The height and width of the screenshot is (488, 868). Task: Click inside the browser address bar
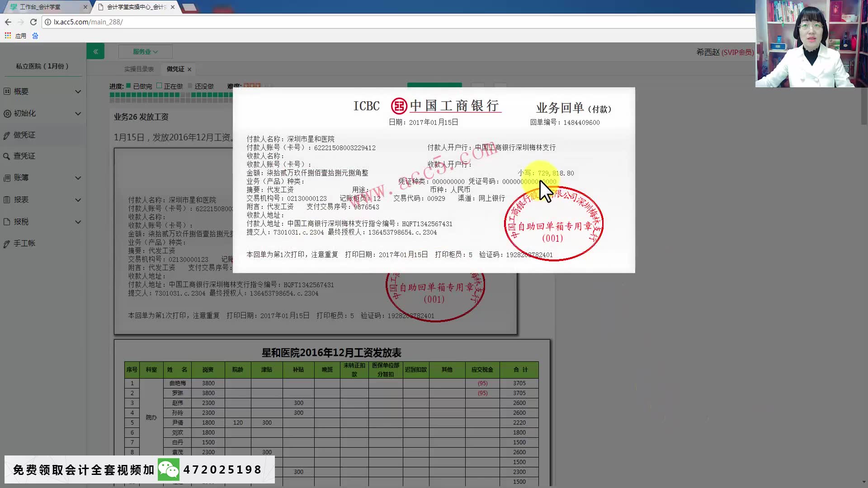click(181, 22)
